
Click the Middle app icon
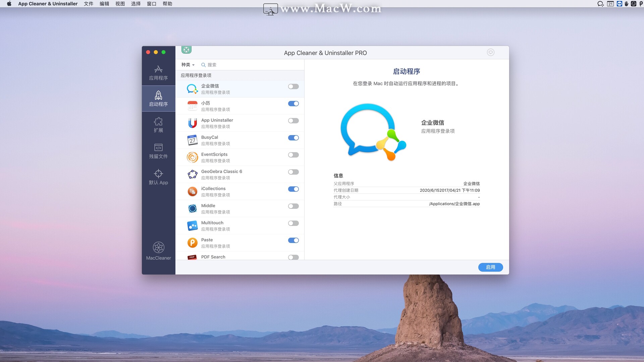click(x=192, y=208)
